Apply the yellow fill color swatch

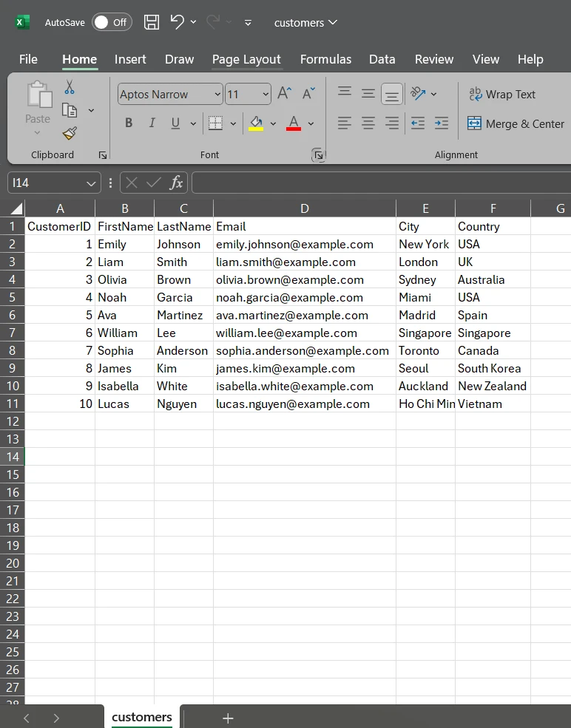click(256, 123)
